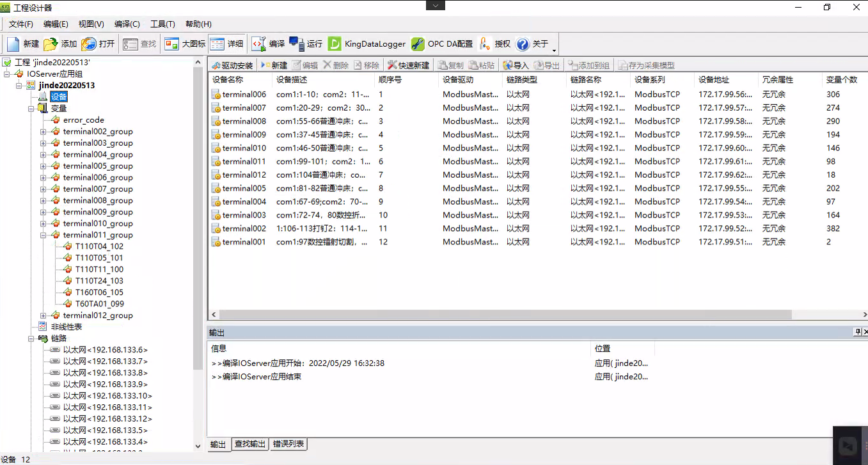
Task: Collapse the 链路 tree node
Action: pyautogui.click(x=31, y=338)
